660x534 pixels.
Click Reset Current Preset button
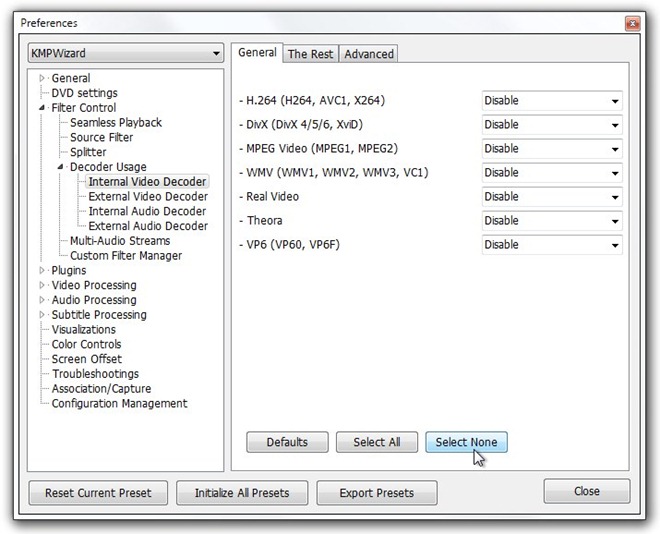[98, 493]
